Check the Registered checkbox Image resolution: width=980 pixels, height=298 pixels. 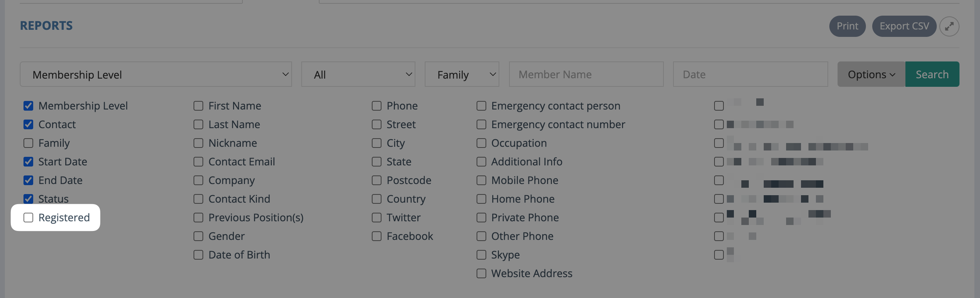(29, 218)
